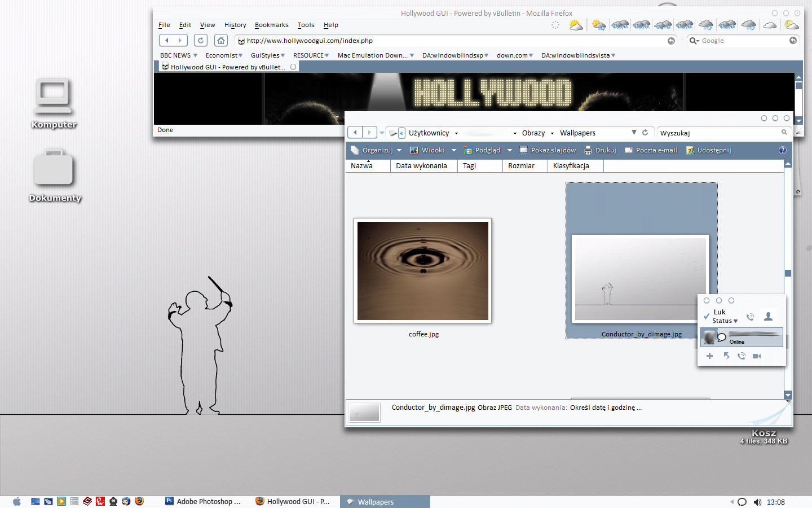Screen dimensions: 812x508
Task: Open the Apple logo start menu
Action: click(x=17, y=501)
